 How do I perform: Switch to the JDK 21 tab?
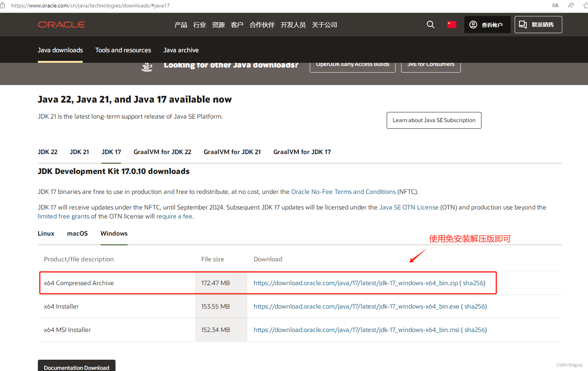[79, 152]
